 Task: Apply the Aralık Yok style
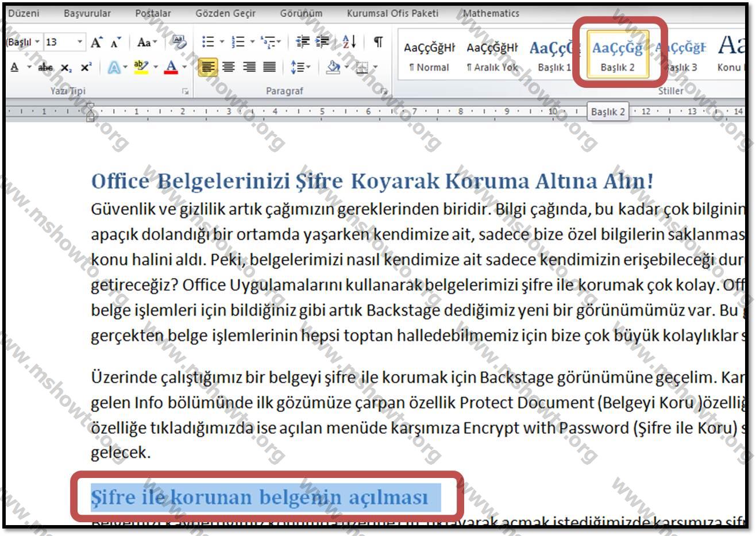coord(492,55)
